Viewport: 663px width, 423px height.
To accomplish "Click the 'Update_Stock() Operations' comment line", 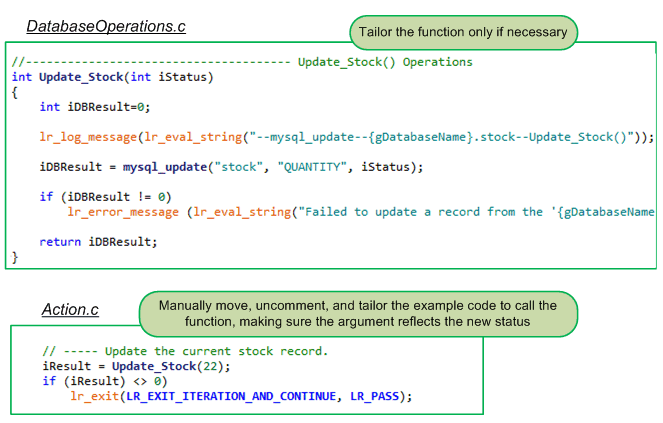I will 242,62.
